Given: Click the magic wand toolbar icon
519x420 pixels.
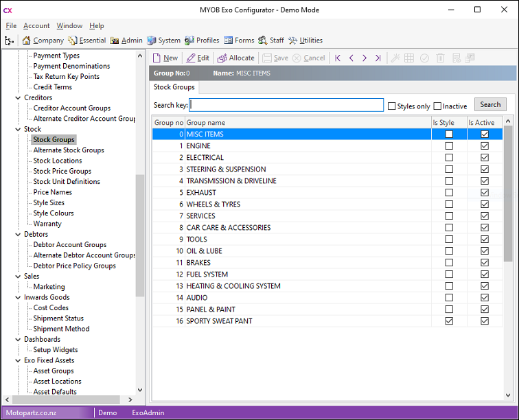Looking at the screenshot, I should coord(395,58).
